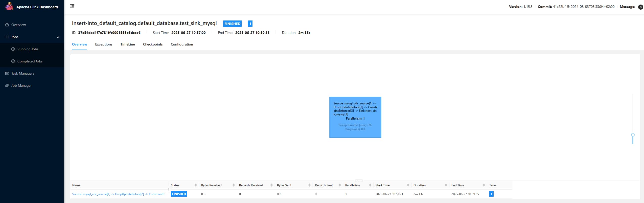Sort the table by Parallelism
Image resolution: width=644 pixels, height=203 pixels.
click(x=370, y=185)
